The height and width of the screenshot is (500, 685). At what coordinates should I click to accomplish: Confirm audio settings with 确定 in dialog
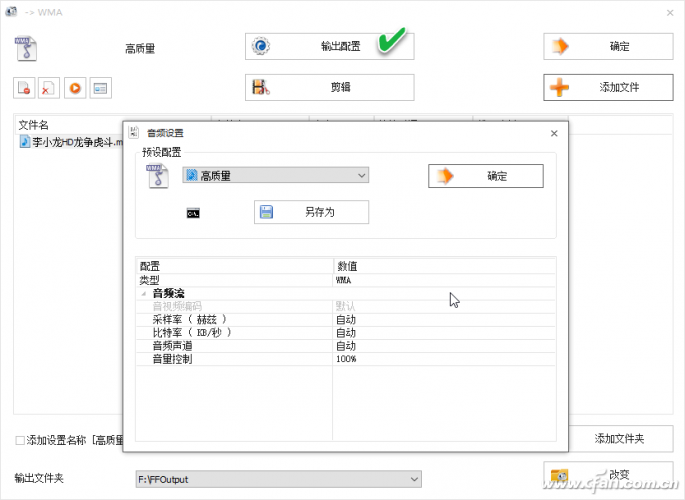[486, 176]
